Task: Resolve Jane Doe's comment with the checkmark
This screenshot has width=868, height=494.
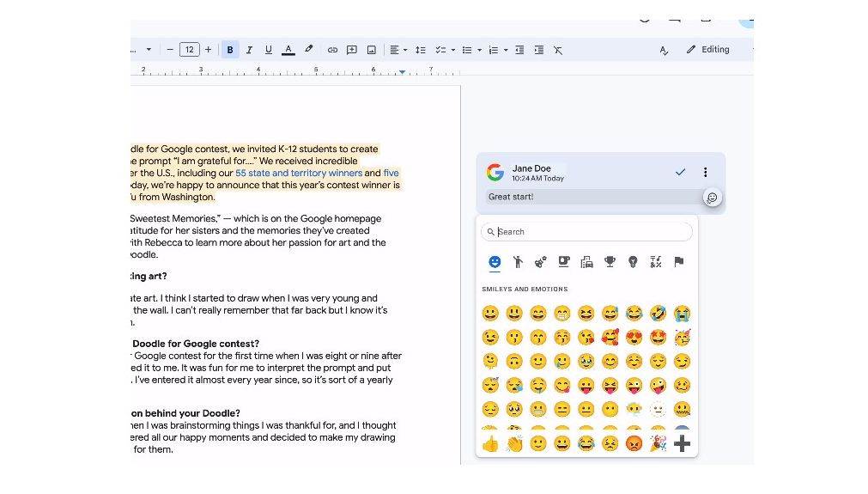Action: [680, 172]
